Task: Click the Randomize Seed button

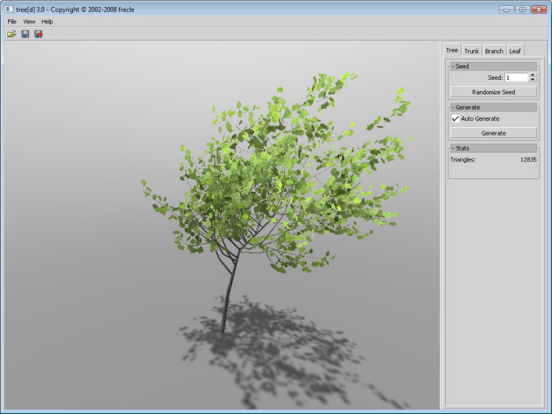Action: click(x=494, y=92)
